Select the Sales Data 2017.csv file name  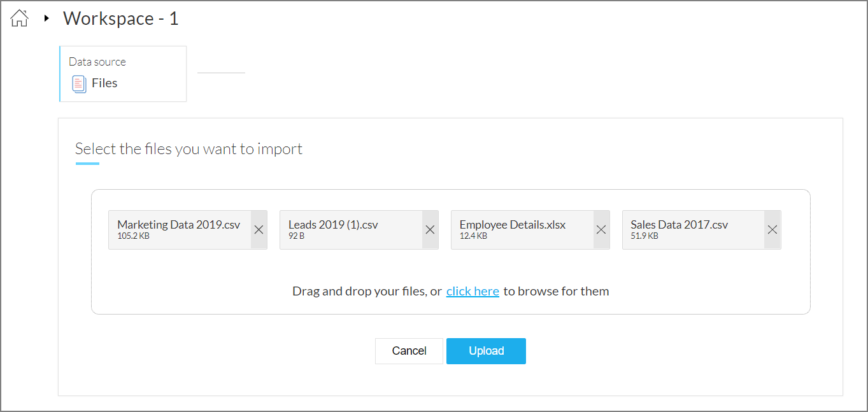click(x=679, y=225)
